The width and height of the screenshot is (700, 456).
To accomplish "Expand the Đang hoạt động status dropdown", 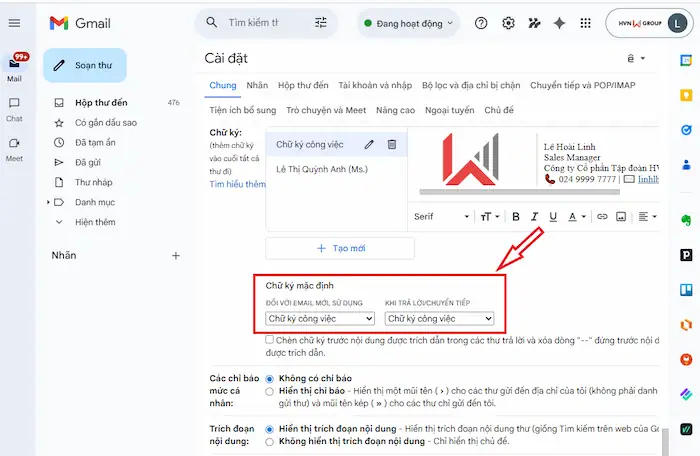I will pos(408,23).
